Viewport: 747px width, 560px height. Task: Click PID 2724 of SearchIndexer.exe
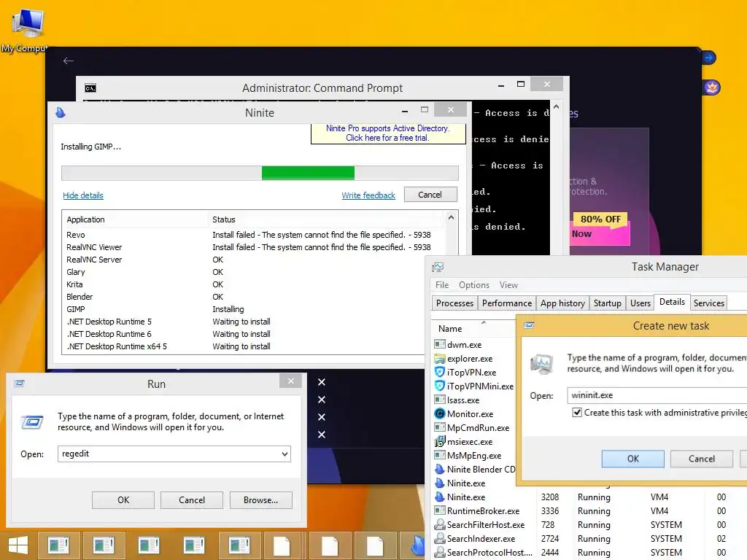pos(550,539)
